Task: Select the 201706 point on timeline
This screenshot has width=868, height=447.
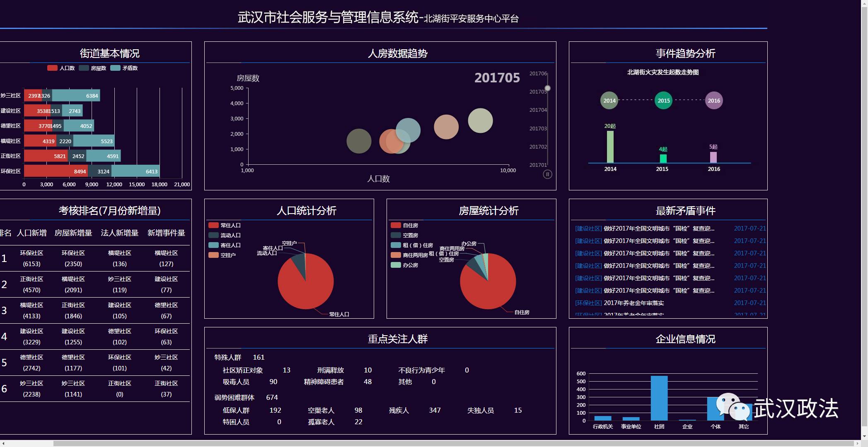Action: pyautogui.click(x=538, y=74)
